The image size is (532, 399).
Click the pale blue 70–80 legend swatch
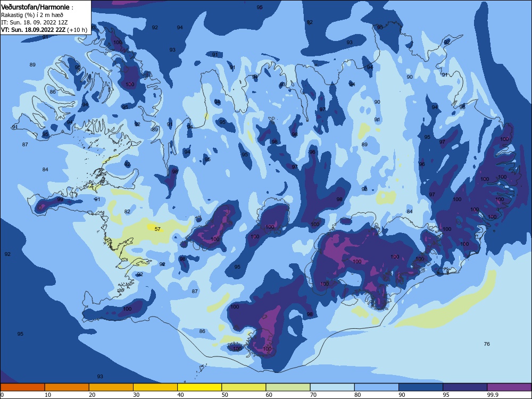coord(332,387)
